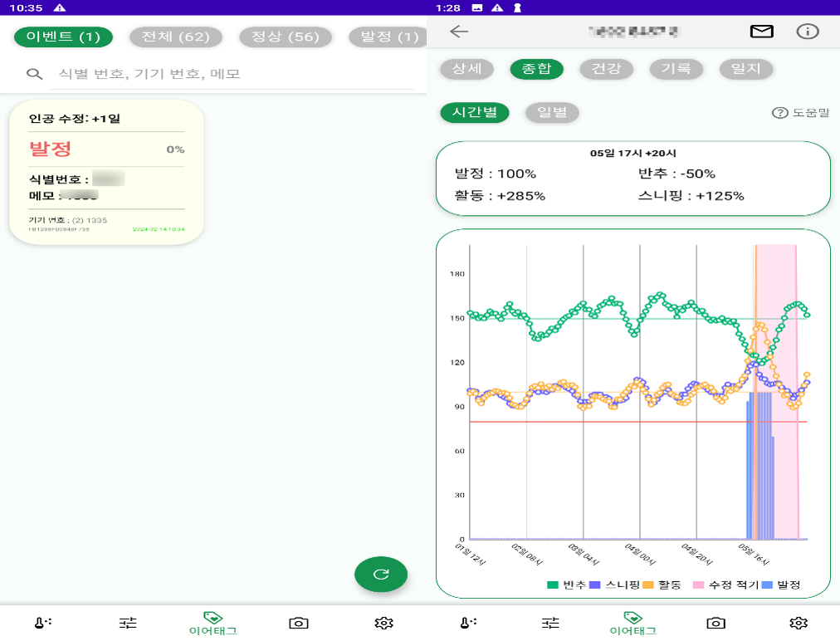The width and height of the screenshot is (840, 641).
Task: Click the search field for 식별 번호
Action: point(232,74)
